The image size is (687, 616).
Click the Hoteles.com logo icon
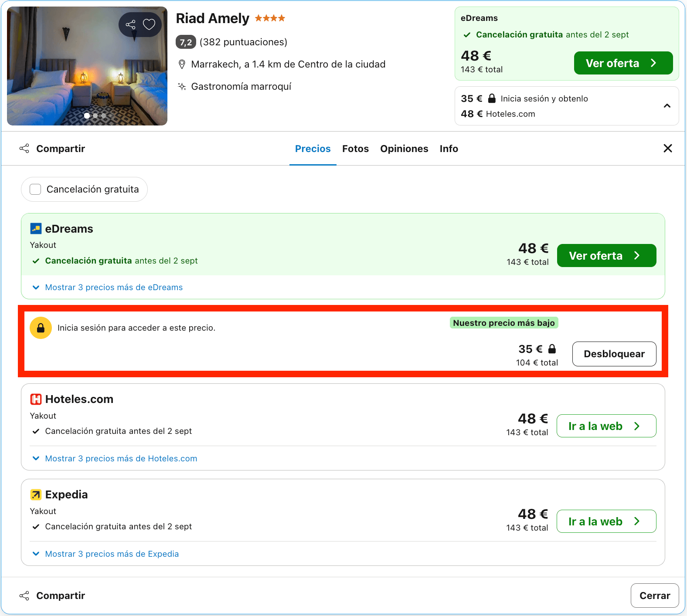click(36, 399)
